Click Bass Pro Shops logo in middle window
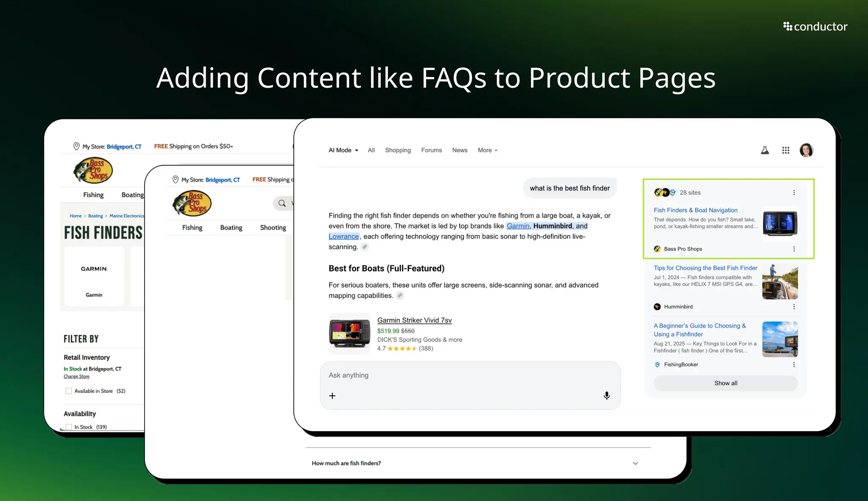The image size is (868, 501). 192,203
